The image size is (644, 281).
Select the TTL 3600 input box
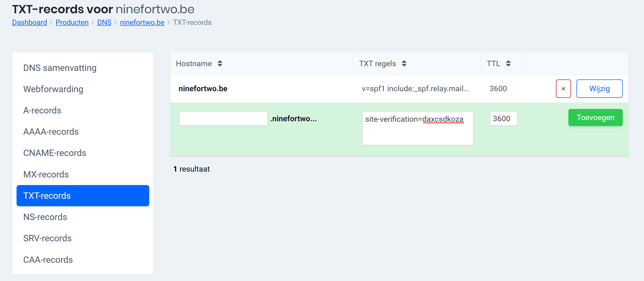(x=503, y=118)
